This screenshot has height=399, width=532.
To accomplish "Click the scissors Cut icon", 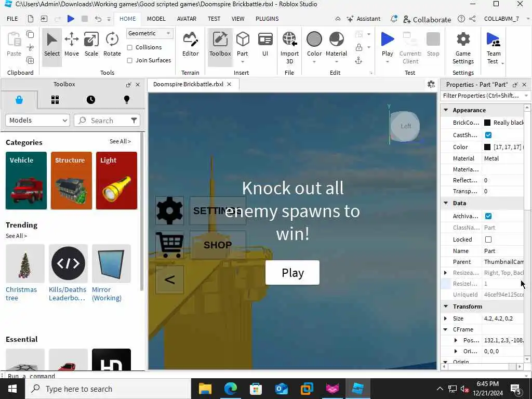I will point(30,47).
